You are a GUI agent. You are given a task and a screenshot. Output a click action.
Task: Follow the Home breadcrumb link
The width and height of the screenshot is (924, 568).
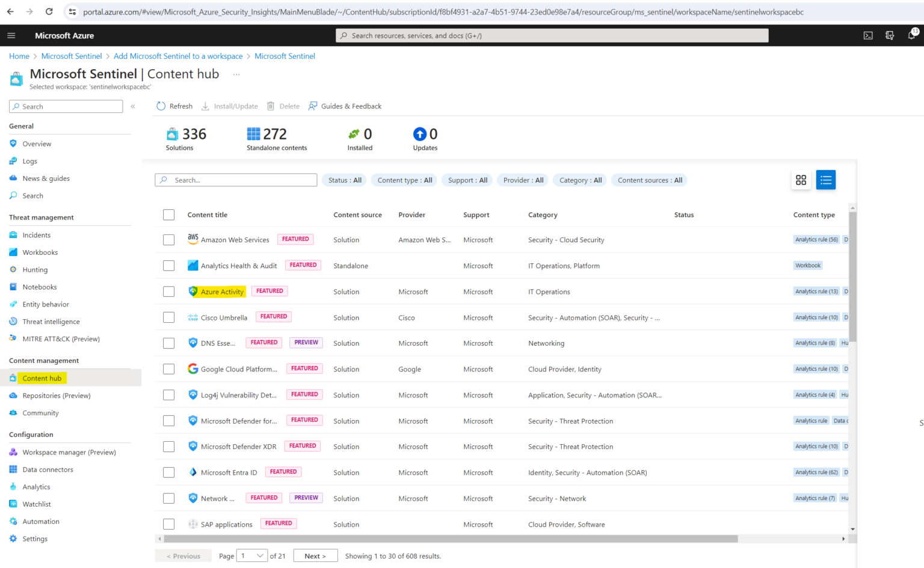click(19, 56)
